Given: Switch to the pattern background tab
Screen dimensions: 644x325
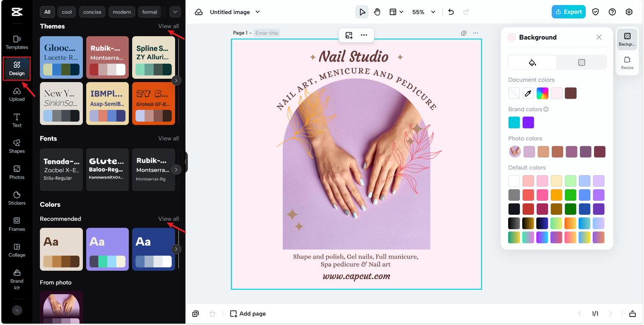Looking at the screenshot, I should click(582, 62).
